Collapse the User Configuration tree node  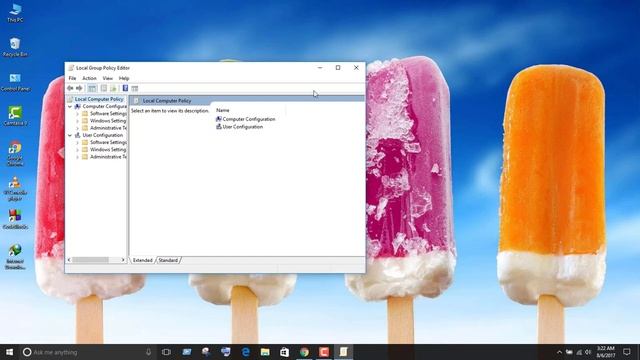(70, 135)
